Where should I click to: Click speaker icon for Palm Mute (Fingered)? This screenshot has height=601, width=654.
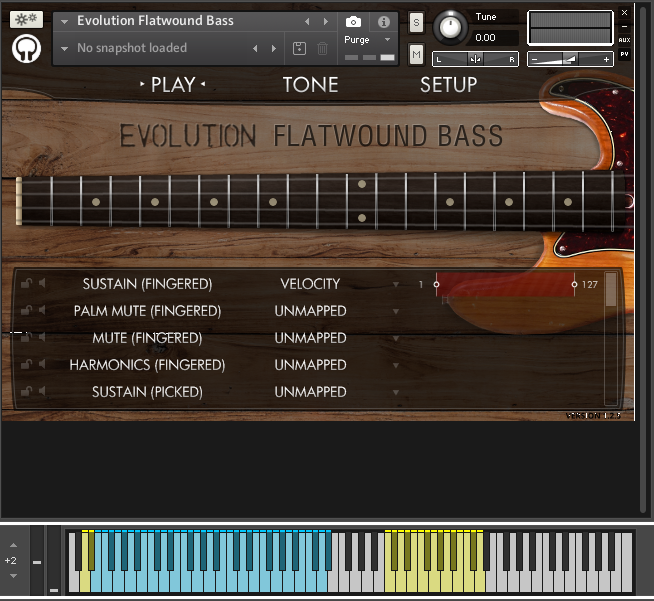(42, 310)
